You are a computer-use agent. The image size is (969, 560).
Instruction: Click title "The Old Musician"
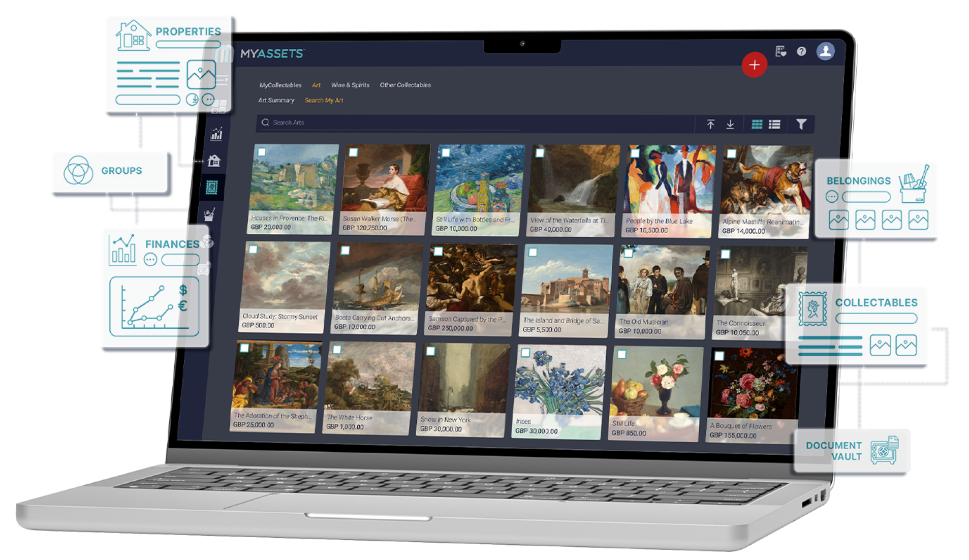point(643,322)
